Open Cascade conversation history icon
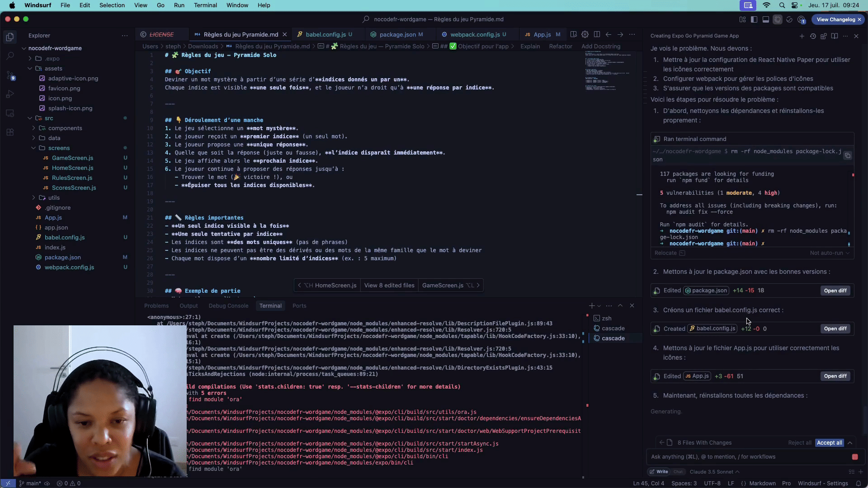Viewport: 868px width, 488px height. (813, 36)
